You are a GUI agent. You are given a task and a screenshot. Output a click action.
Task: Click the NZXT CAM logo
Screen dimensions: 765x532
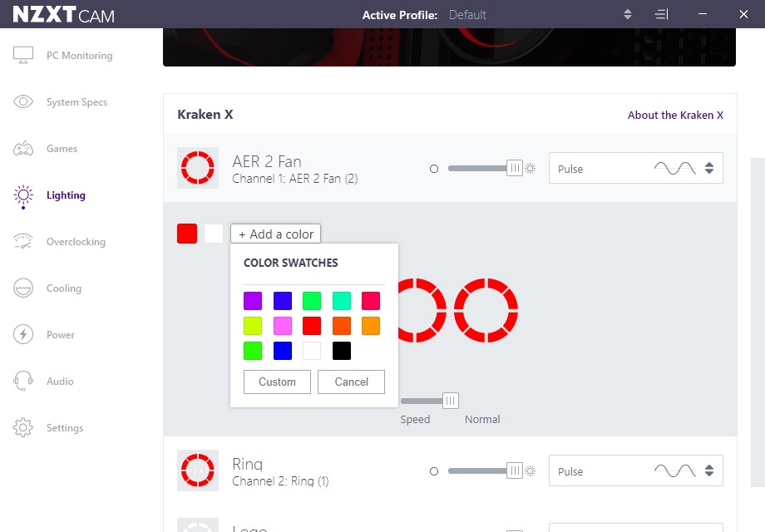coord(63,15)
